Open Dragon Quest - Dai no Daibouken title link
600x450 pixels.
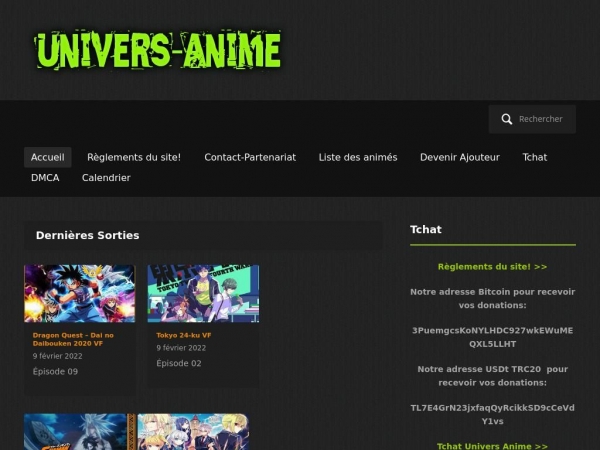[73, 339]
